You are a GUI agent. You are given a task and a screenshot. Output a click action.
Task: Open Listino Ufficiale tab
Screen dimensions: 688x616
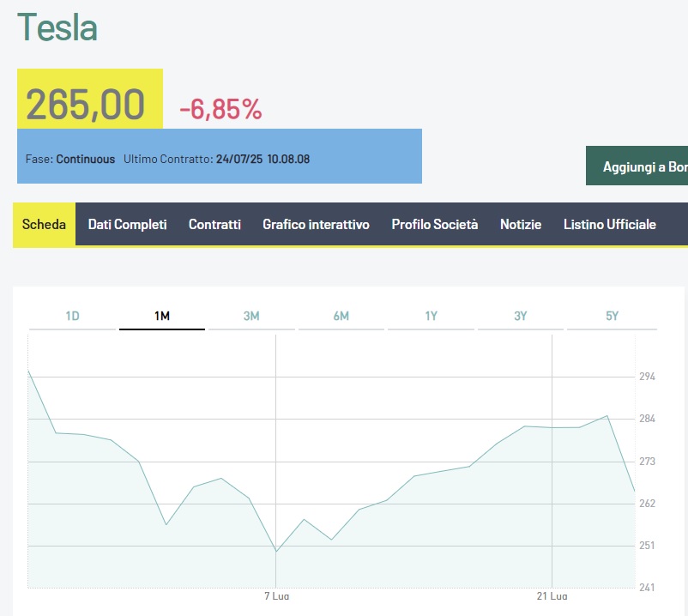pyautogui.click(x=609, y=224)
